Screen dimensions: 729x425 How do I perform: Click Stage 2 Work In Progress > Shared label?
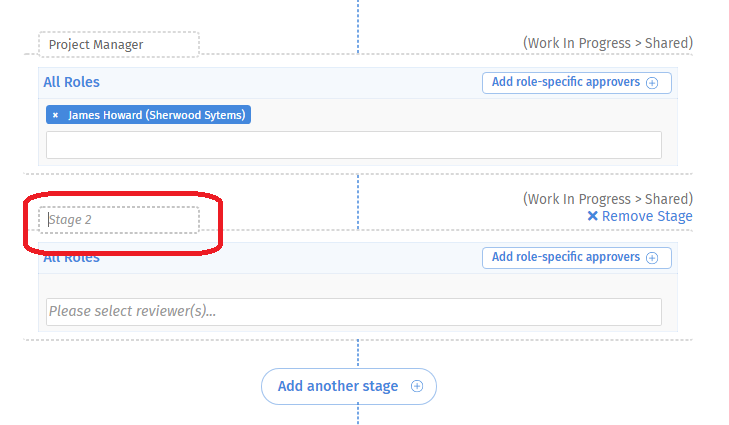pos(608,199)
